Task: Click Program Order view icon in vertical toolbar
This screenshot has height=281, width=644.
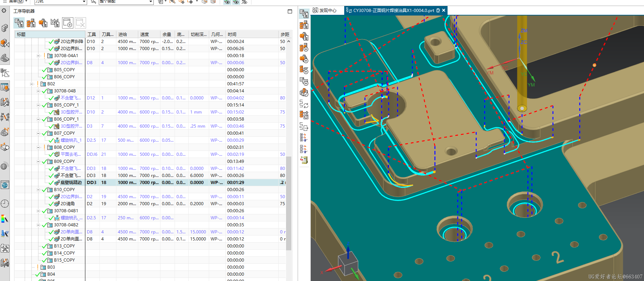Action: point(304,14)
